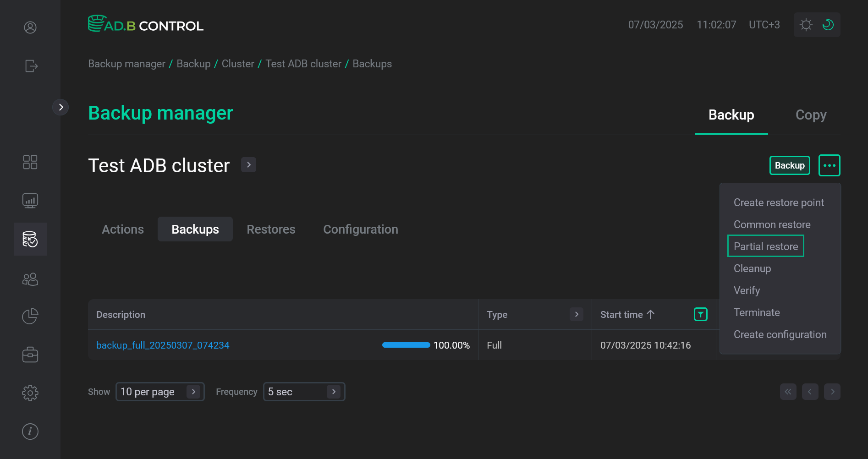Switch to light theme sun icon
Image resolution: width=868 pixels, height=459 pixels.
pos(806,25)
